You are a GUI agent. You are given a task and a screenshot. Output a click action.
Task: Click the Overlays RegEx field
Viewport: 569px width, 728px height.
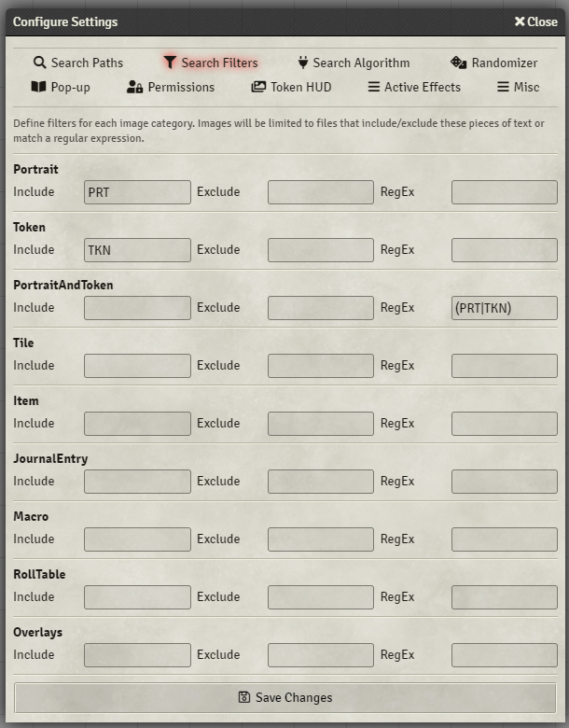tap(505, 655)
